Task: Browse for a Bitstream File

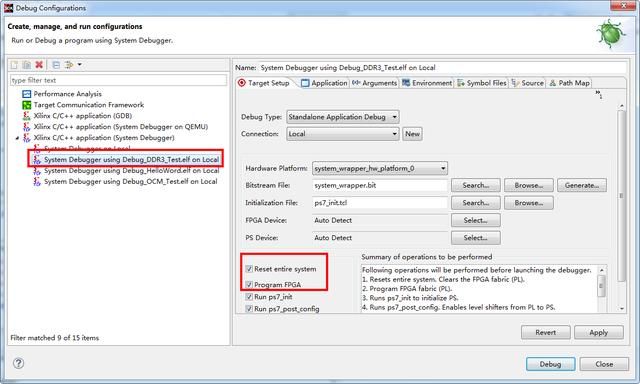Action: pyautogui.click(x=529, y=185)
